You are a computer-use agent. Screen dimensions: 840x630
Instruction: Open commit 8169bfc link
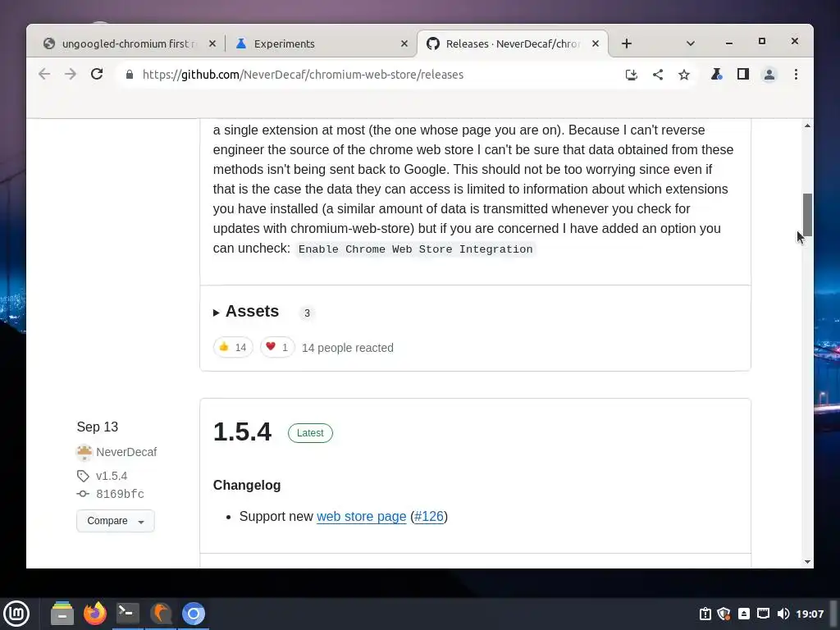[120, 494]
